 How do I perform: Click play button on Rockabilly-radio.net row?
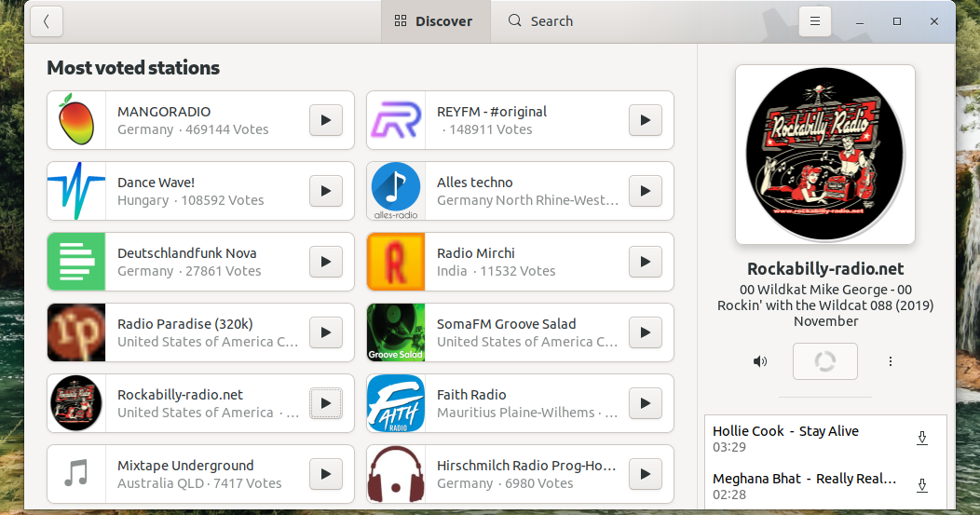(326, 403)
